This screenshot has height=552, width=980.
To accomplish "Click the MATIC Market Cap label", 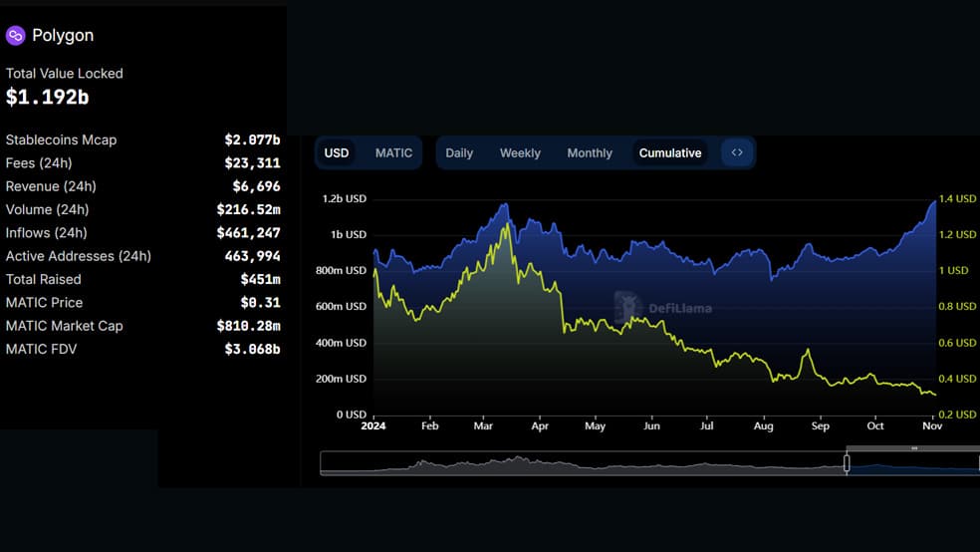I will (65, 326).
